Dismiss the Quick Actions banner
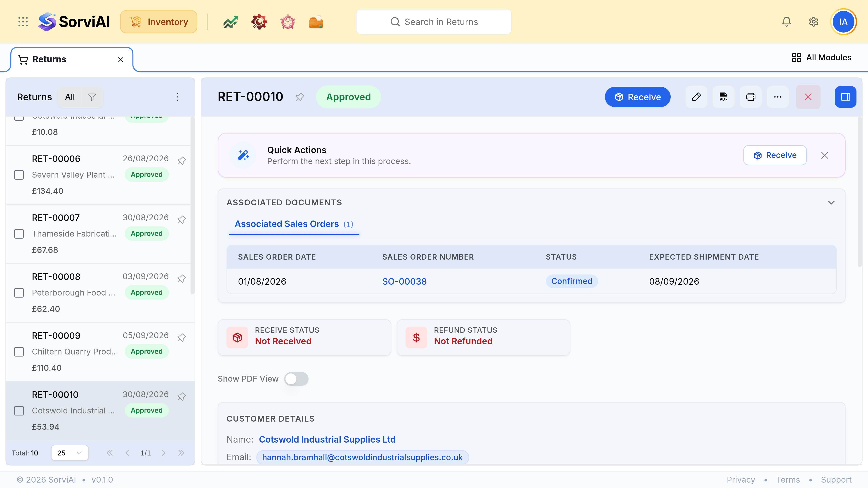The width and height of the screenshot is (868, 488). 825,155
